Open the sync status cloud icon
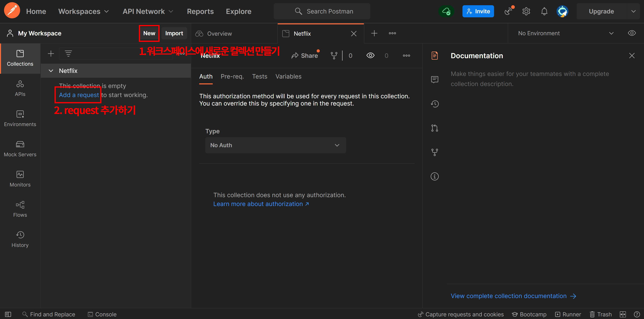The width and height of the screenshot is (644, 319). pos(446,11)
